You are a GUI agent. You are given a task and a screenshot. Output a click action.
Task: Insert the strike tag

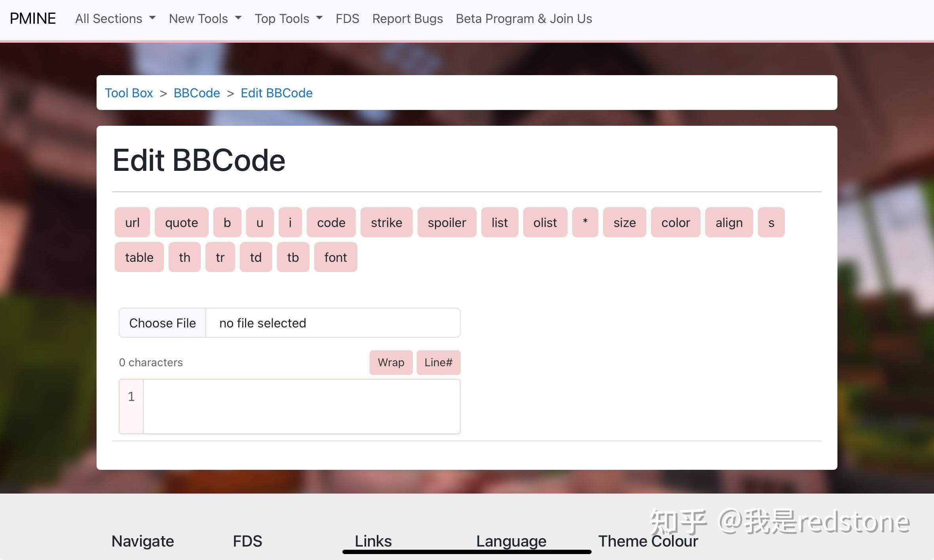click(386, 223)
